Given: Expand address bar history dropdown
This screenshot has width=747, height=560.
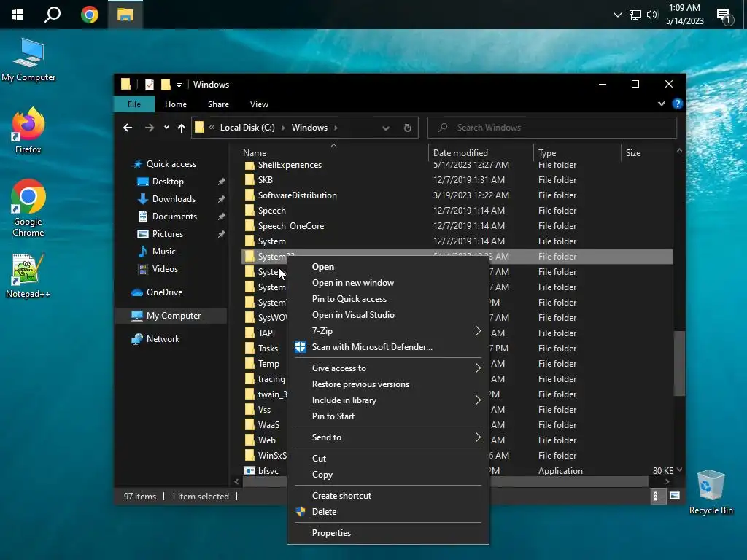Looking at the screenshot, I should (x=386, y=128).
